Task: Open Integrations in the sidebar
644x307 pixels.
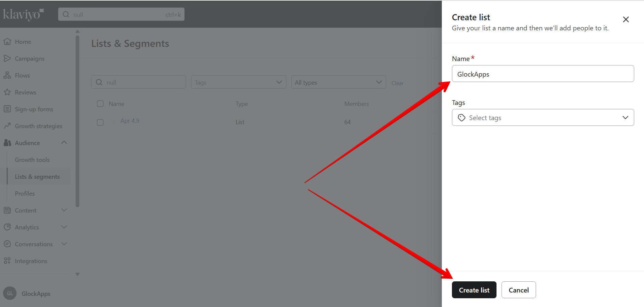Action: pos(31,261)
